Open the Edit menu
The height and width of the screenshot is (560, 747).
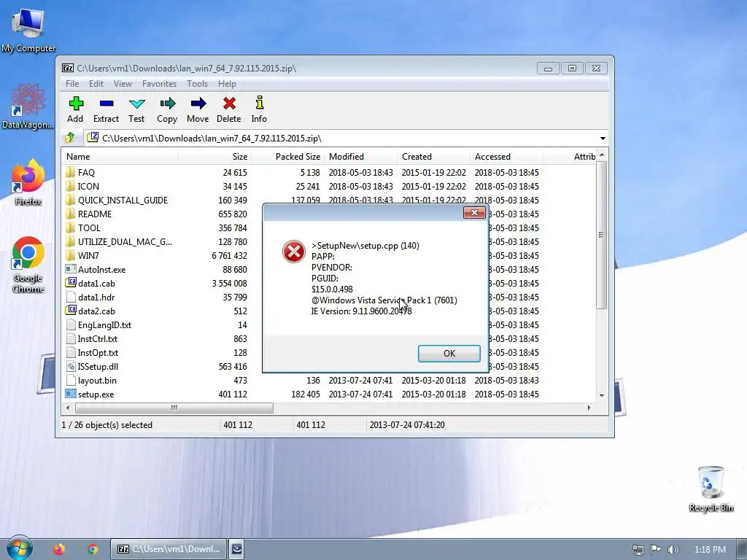96,84
